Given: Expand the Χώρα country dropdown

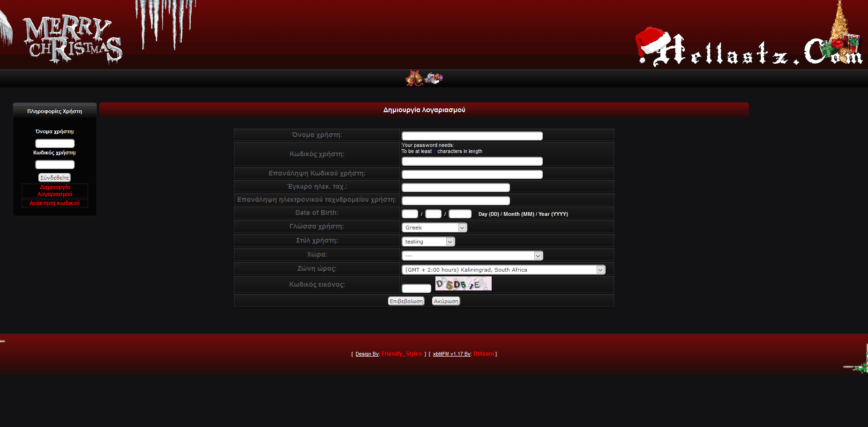Looking at the screenshot, I should tap(472, 256).
